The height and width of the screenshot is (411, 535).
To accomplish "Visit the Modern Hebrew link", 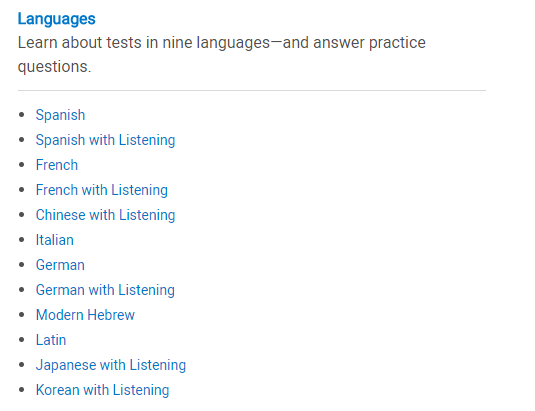I will click(x=85, y=315).
